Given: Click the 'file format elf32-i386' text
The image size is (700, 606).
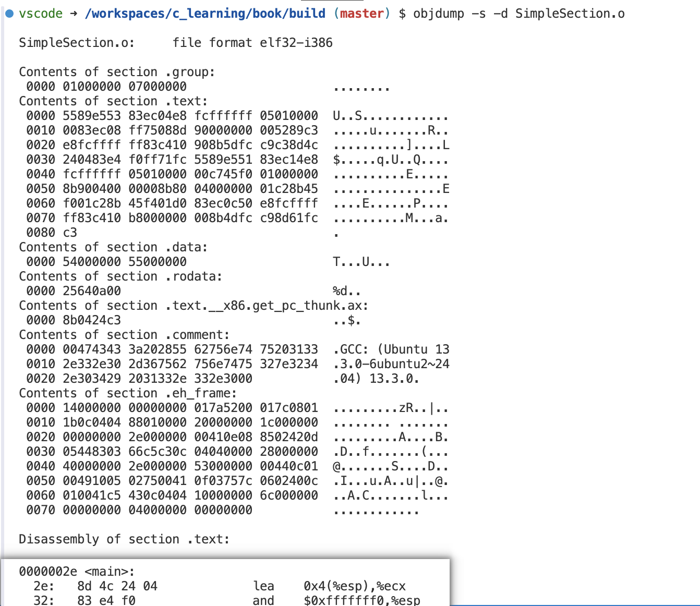Looking at the screenshot, I should (252, 43).
